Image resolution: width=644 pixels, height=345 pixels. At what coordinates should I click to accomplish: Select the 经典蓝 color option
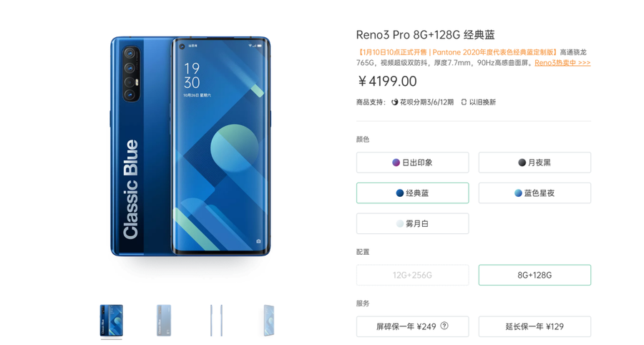pyautogui.click(x=412, y=193)
